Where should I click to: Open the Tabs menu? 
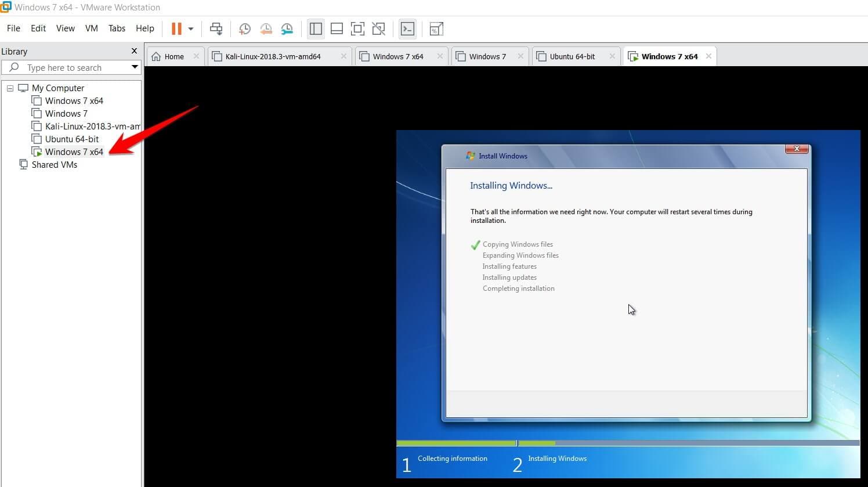[x=117, y=28]
